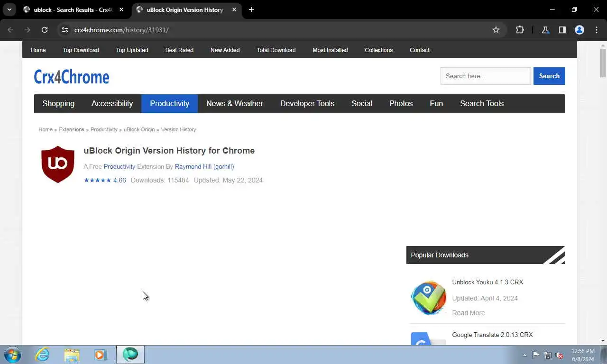The image size is (607, 364).
Task: Close the uBlock Origin Version History tab
Action: pos(234,9)
